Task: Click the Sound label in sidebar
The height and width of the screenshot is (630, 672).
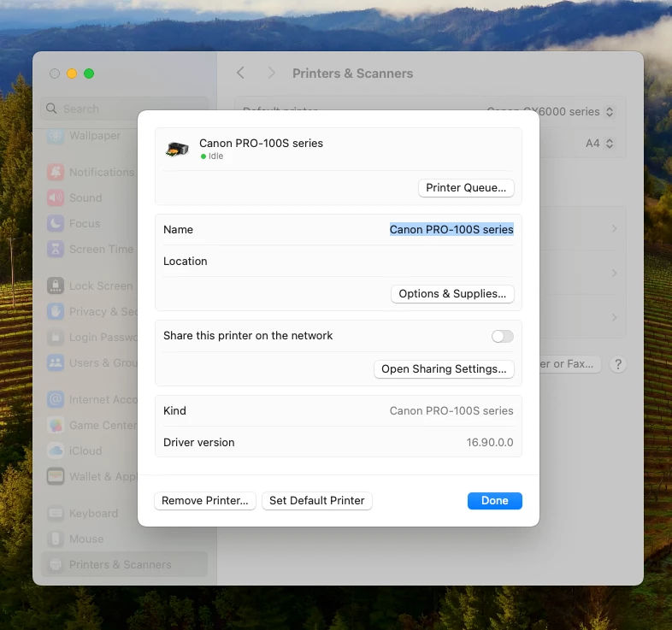Action: click(x=85, y=198)
